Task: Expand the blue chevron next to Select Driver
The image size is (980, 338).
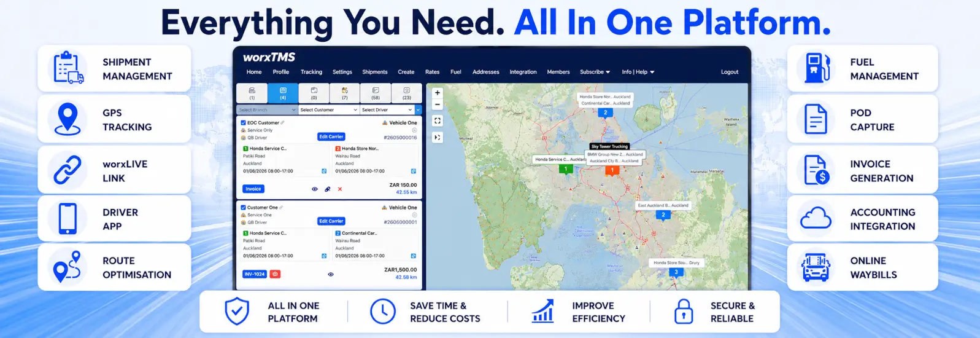Action: click(419, 110)
